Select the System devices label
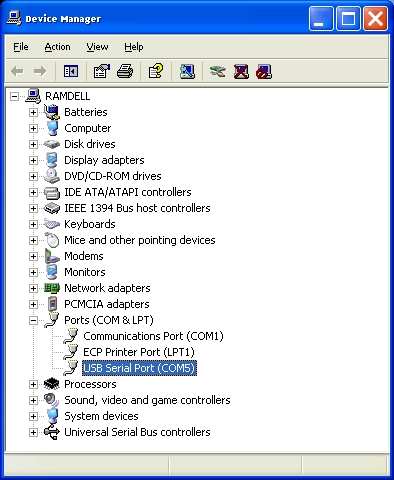The height and width of the screenshot is (480, 394). (101, 416)
